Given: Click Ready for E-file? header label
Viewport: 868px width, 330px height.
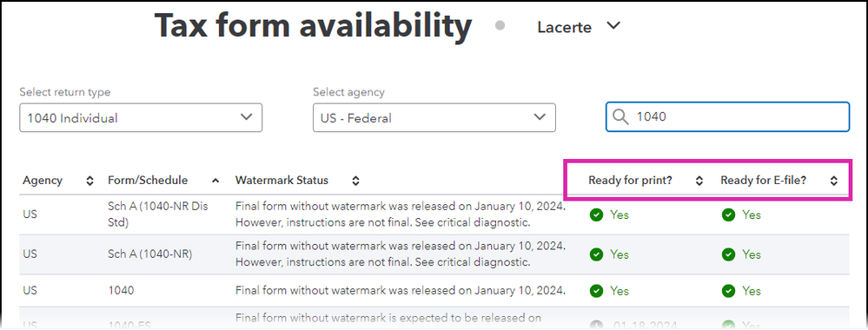Looking at the screenshot, I should (x=764, y=181).
